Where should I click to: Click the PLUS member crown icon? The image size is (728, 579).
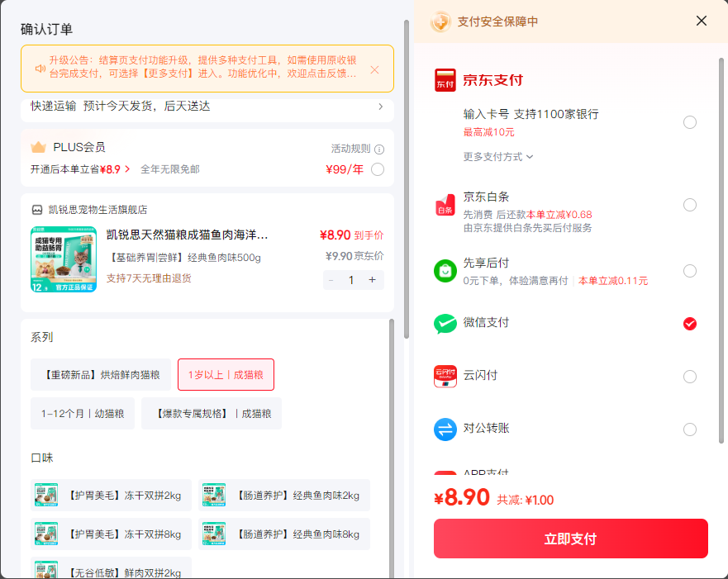[38, 148]
